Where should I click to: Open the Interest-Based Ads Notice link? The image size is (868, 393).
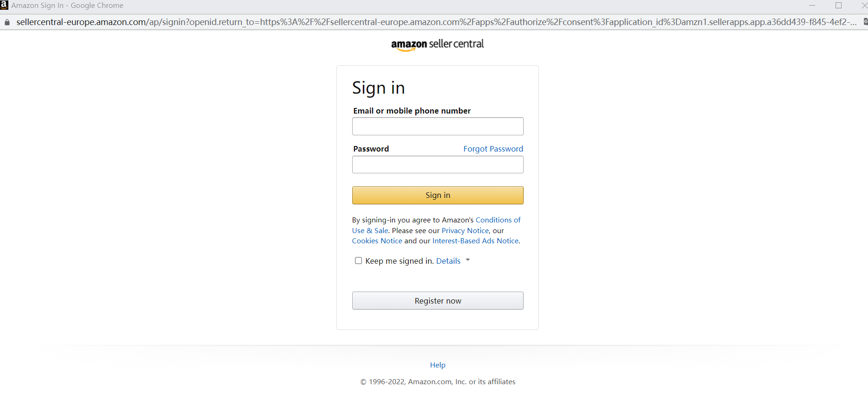tap(475, 241)
